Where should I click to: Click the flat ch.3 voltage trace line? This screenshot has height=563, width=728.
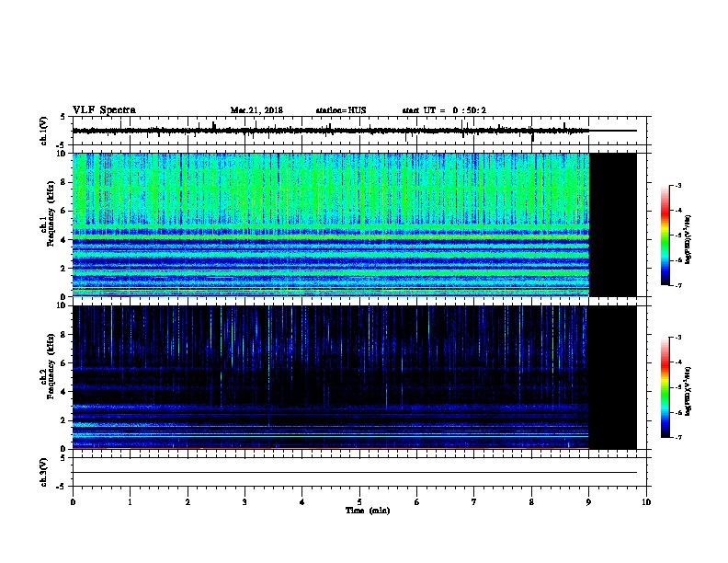(x=355, y=473)
